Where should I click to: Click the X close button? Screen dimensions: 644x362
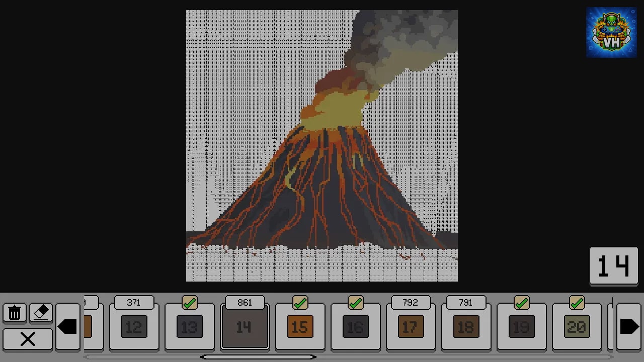(x=28, y=338)
